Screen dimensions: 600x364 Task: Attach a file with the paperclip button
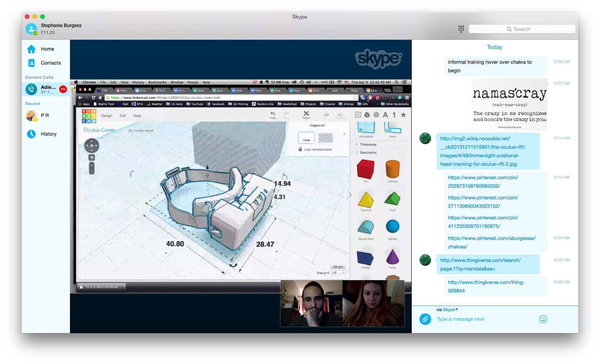(x=425, y=319)
